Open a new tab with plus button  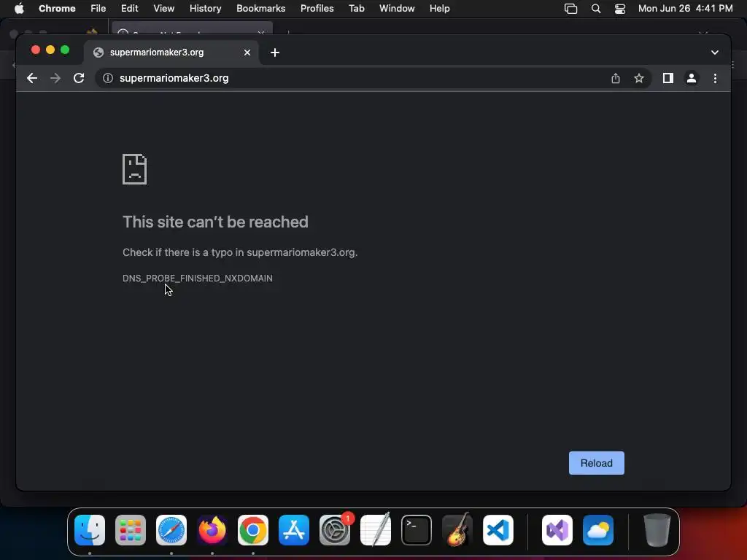click(x=275, y=52)
